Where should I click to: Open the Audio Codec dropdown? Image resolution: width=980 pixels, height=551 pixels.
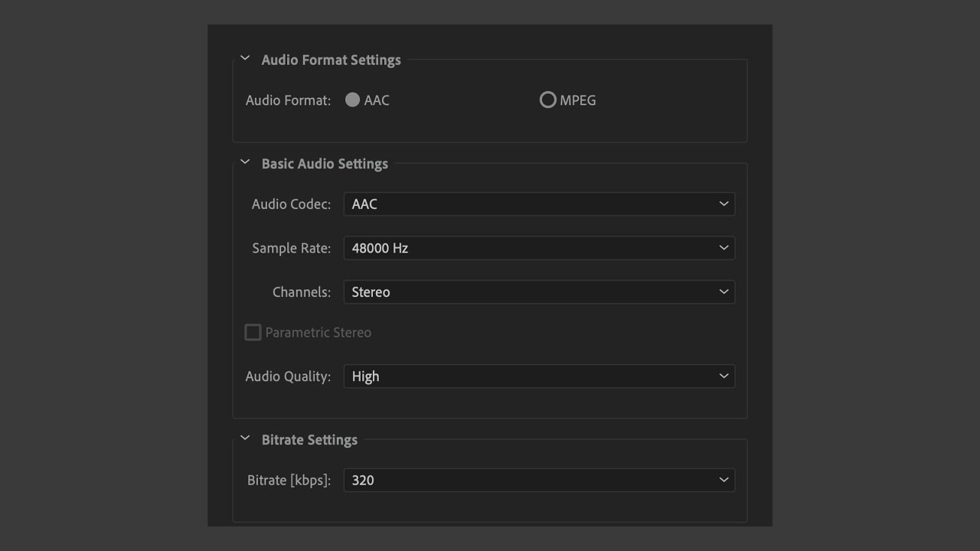(x=539, y=204)
